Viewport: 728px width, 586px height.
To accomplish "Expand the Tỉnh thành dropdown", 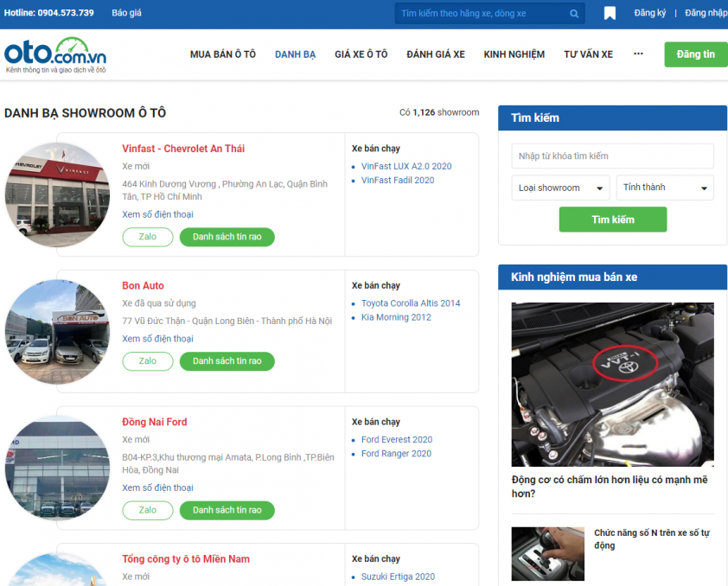I will click(664, 188).
